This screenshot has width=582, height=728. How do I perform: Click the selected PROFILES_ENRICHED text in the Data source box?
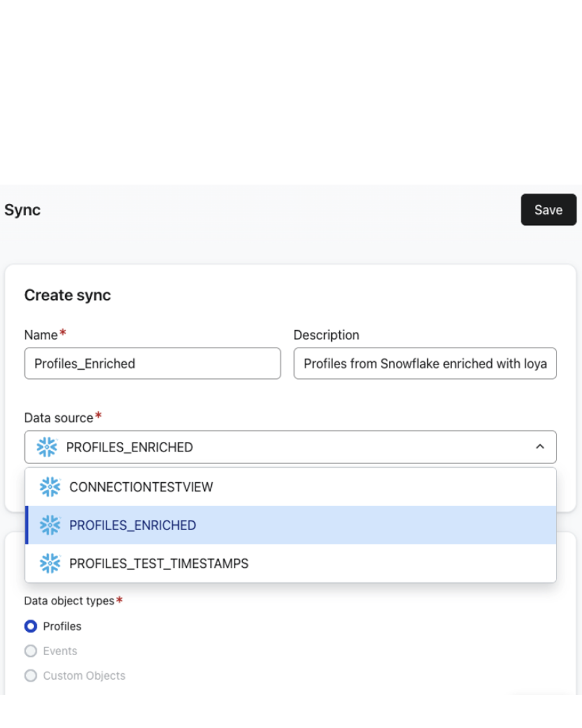[x=129, y=447]
